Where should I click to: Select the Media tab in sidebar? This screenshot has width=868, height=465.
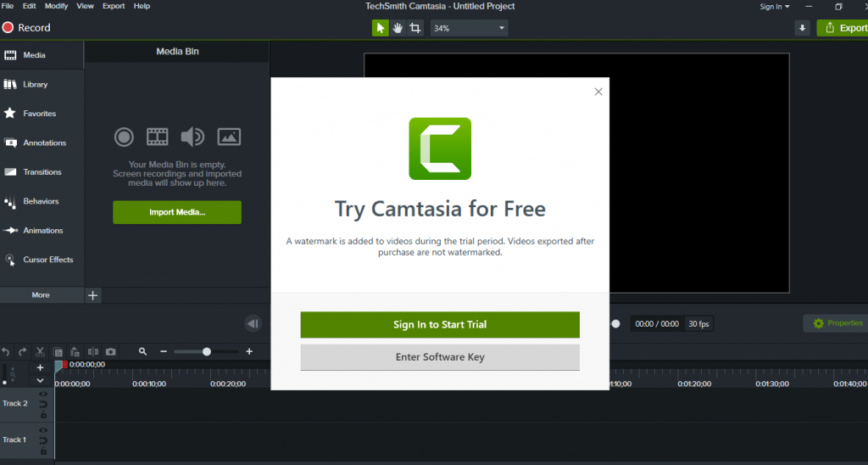[x=42, y=55]
